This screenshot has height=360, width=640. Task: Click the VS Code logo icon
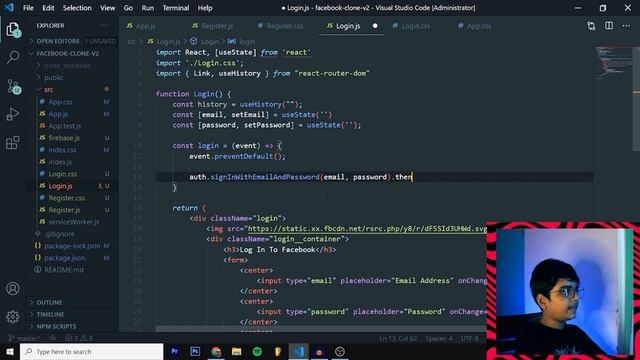pyautogui.click(x=9, y=7)
